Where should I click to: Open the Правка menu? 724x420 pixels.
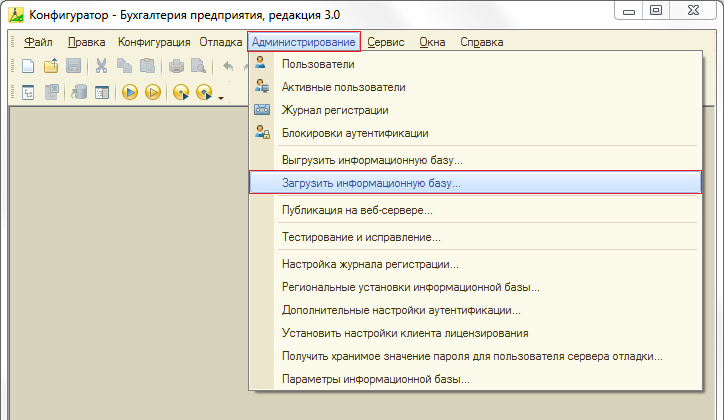click(86, 42)
